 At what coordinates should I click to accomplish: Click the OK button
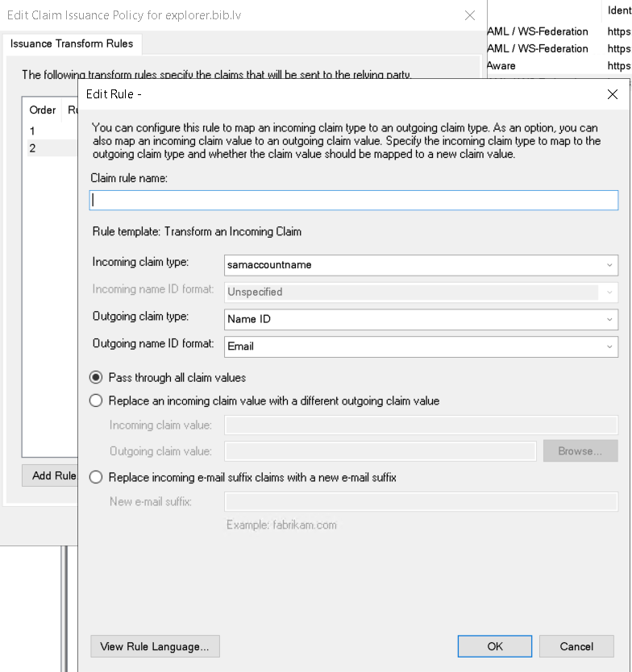coord(494,646)
